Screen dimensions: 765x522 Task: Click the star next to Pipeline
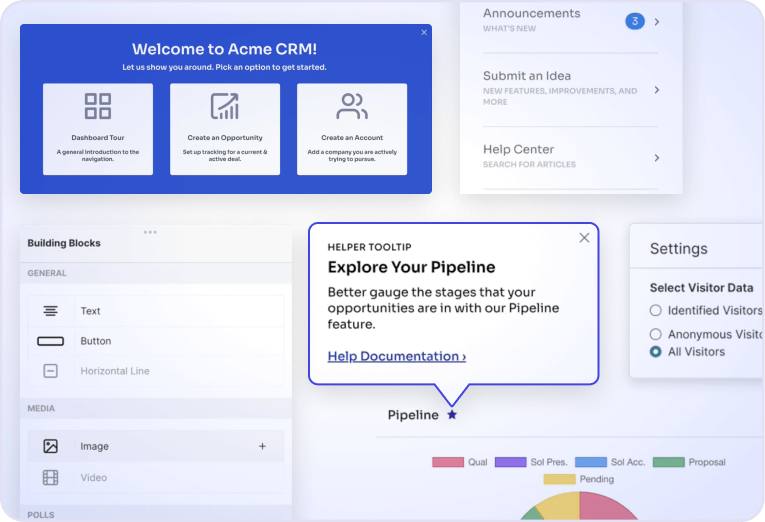point(452,415)
